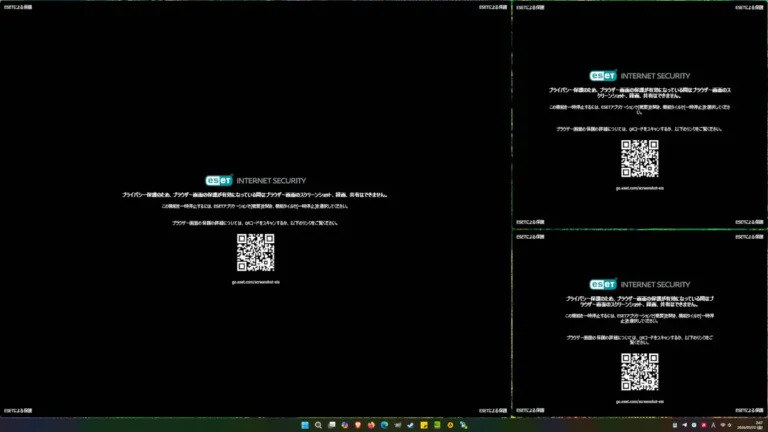Click the red square tray icon
This screenshot has height=432, width=768.
click(704, 425)
